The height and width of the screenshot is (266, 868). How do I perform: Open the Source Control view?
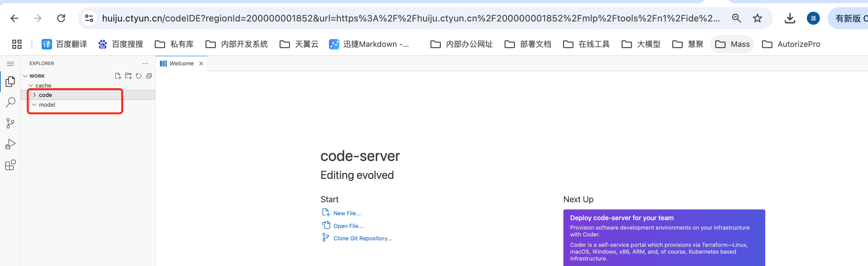click(10, 123)
